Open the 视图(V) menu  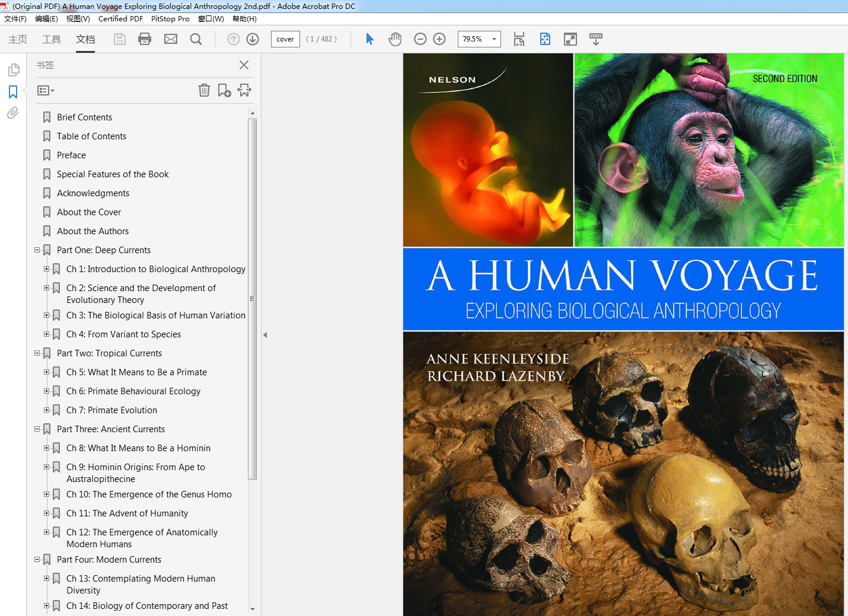[x=78, y=19]
